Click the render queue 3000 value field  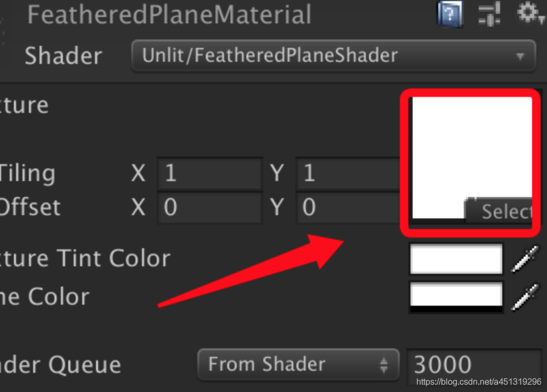click(474, 364)
